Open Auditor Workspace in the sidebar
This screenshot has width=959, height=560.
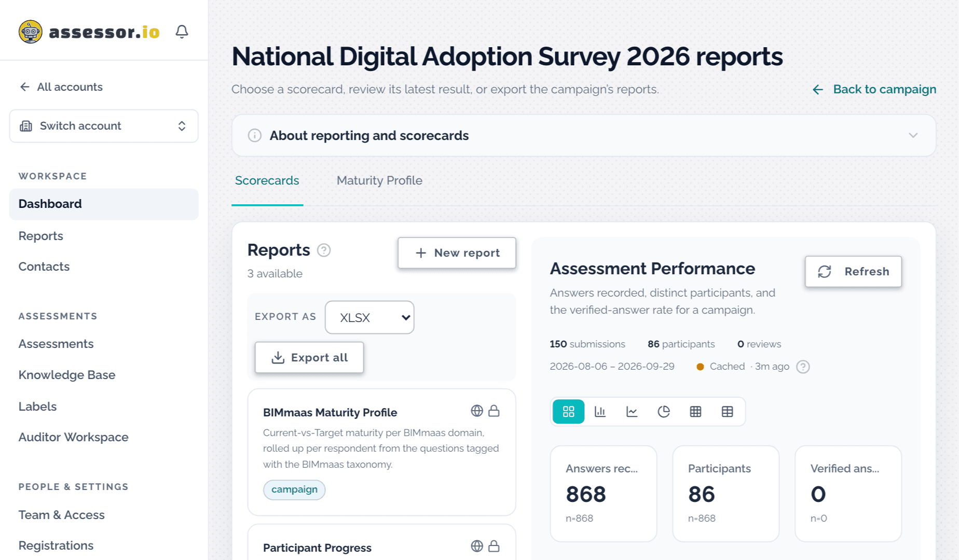[x=73, y=437]
